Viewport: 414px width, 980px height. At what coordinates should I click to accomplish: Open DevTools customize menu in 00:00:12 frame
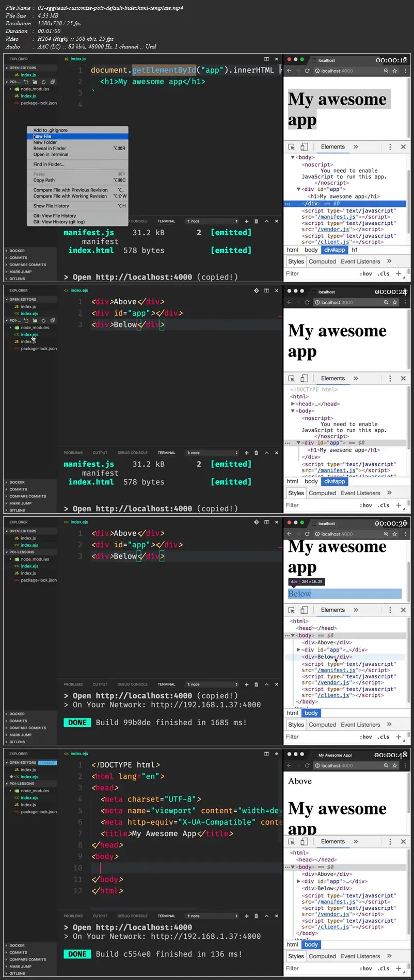(390, 147)
